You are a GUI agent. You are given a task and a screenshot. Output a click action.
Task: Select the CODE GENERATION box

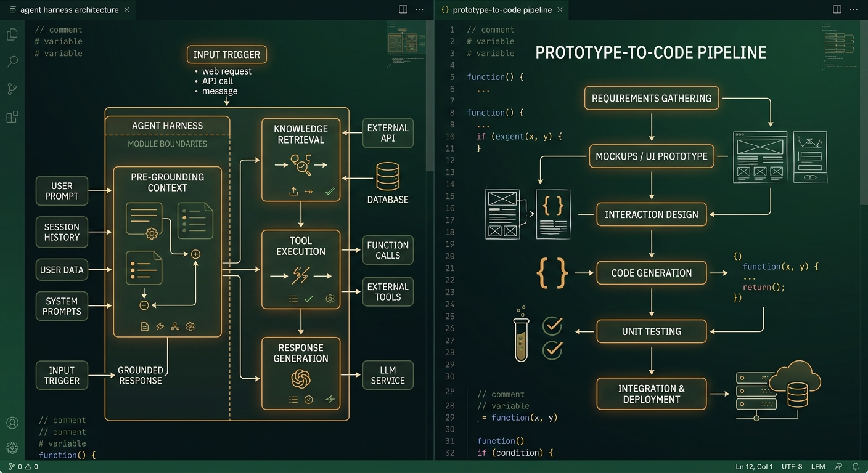pyautogui.click(x=652, y=273)
